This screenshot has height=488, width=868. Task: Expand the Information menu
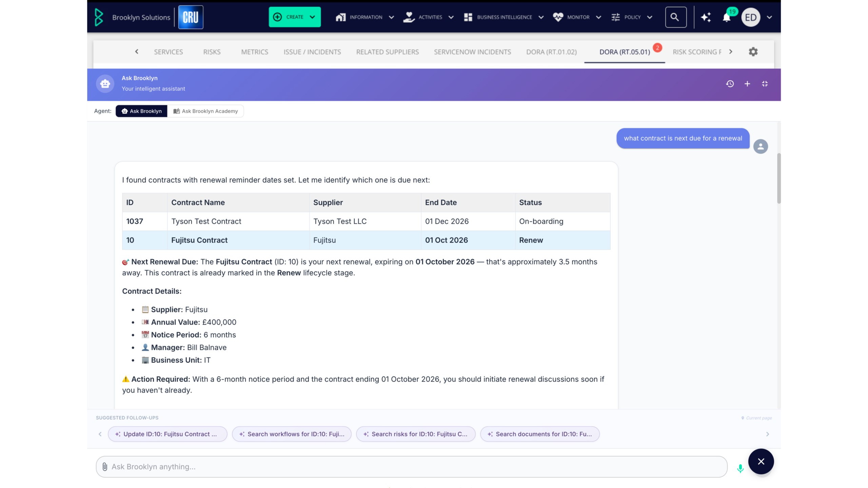365,17
